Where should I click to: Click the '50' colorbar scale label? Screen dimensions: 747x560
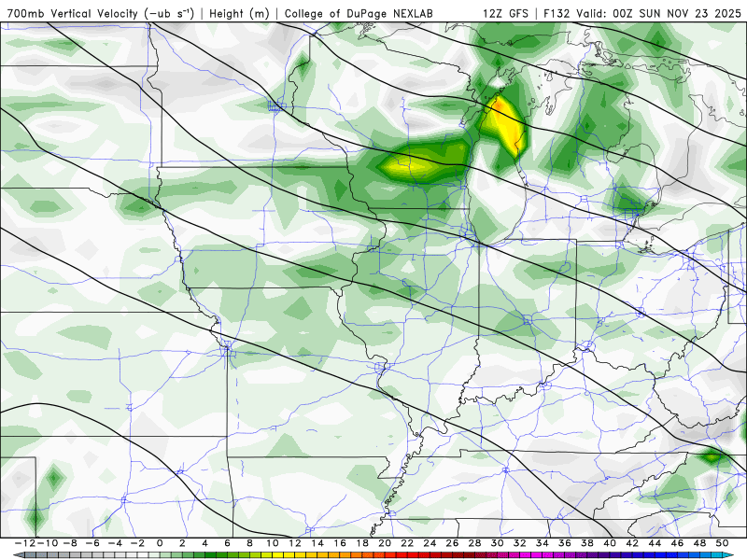(x=722, y=543)
